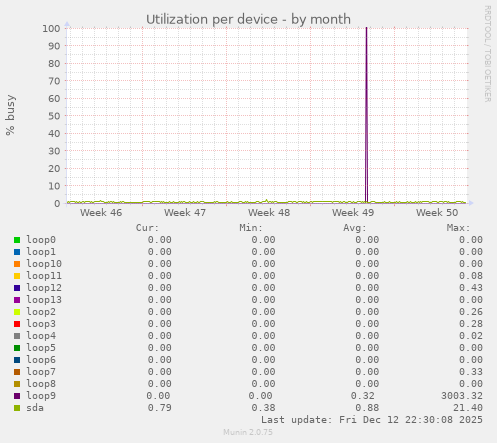Screen dimensions: 497x443
Task: Click sda average value 0.88
Action: pyautogui.click(x=367, y=408)
